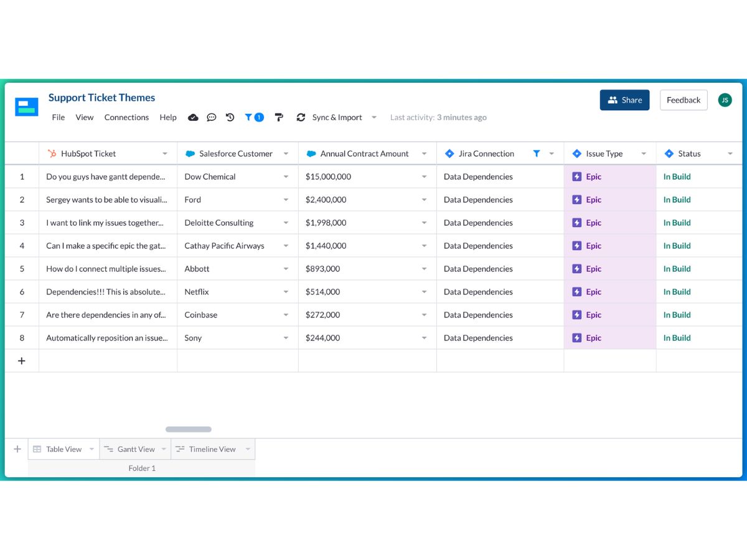Open the Connections menu
The width and height of the screenshot is (747, 560).
[126, 118]
